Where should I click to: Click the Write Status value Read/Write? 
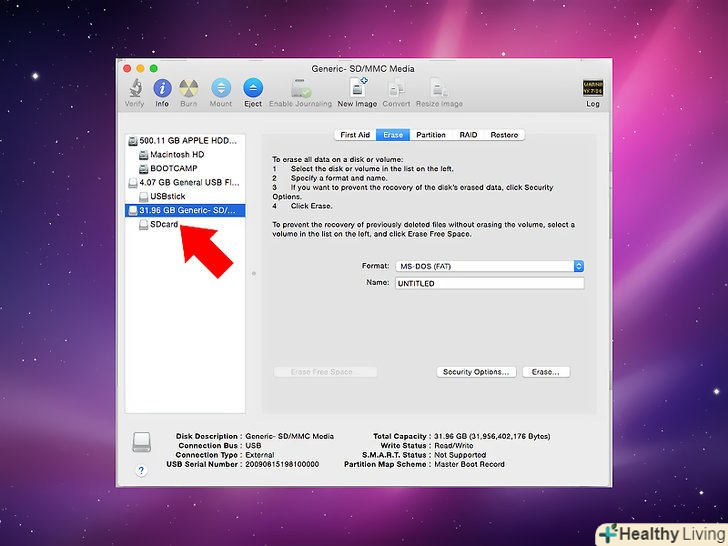tap(454, 446)
